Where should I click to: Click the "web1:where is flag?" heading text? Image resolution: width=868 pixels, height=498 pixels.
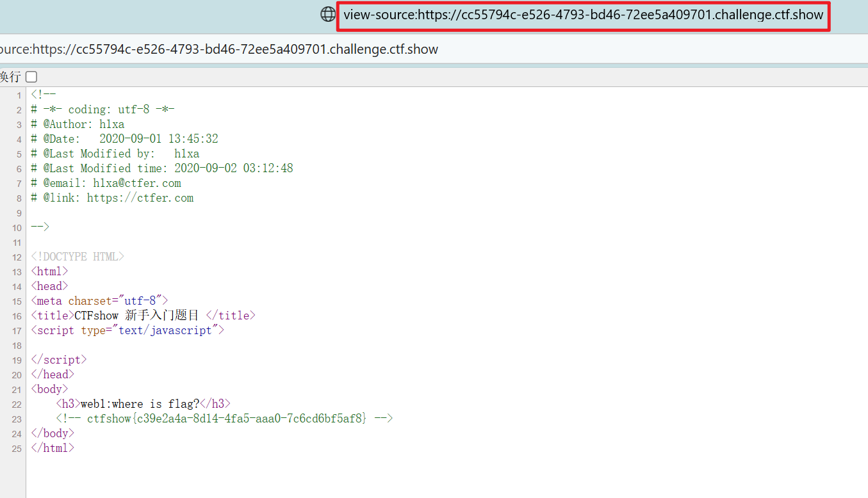click(140, 404)
